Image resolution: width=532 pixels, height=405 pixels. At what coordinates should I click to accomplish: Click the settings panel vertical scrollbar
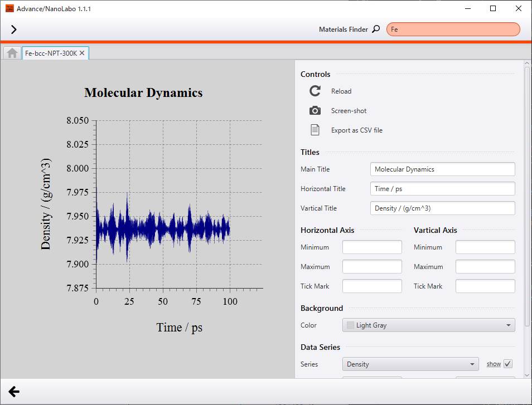pyautogui.click(x=527, y=197)
